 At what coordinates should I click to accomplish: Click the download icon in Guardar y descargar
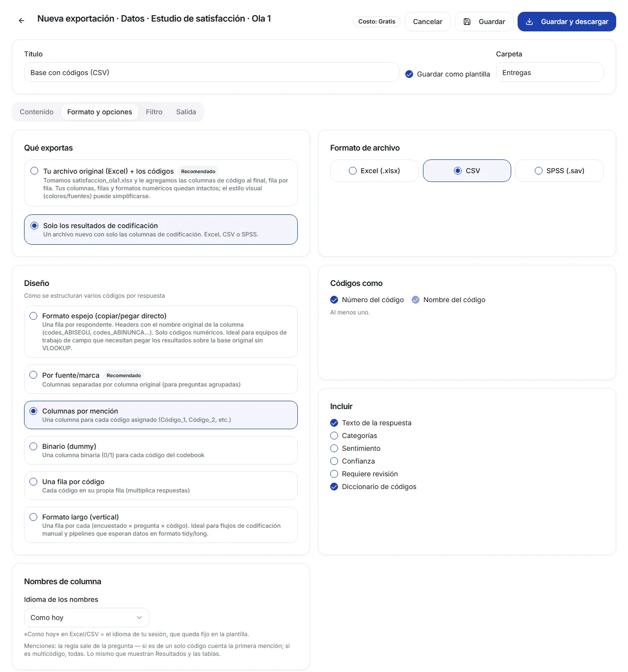[529, 22]
